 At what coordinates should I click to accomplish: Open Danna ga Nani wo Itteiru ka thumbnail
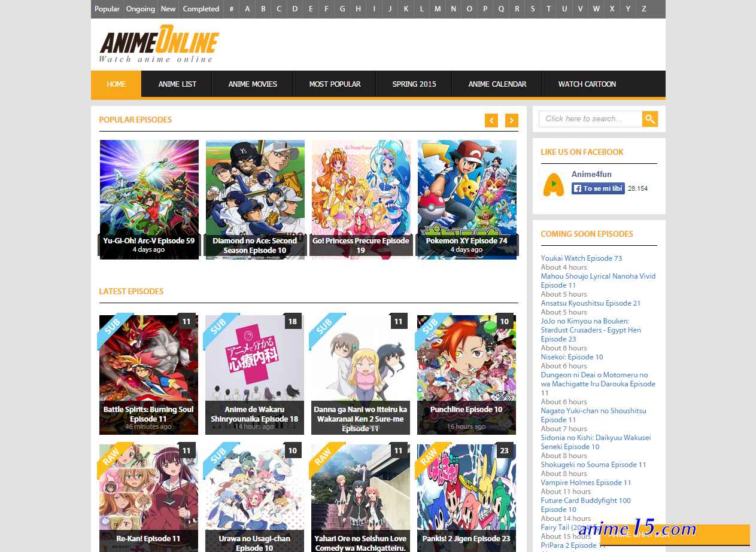point(360,375)
